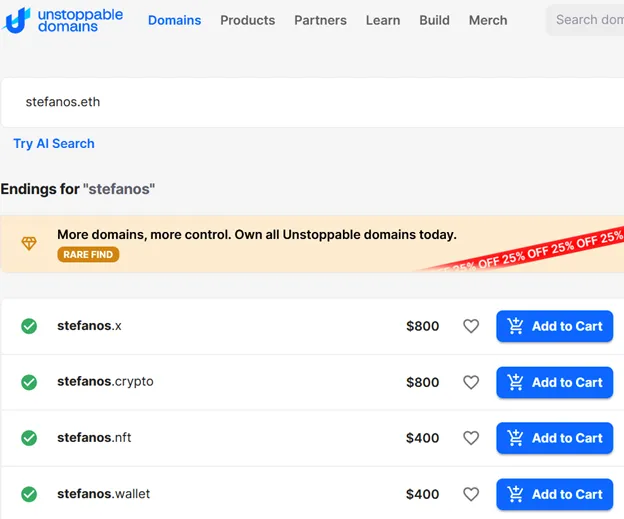The height and width of the screenshot is (519, 624).
Task: Focus the top Search domains field
Action: pyautogui.click(x=585, y=20)
